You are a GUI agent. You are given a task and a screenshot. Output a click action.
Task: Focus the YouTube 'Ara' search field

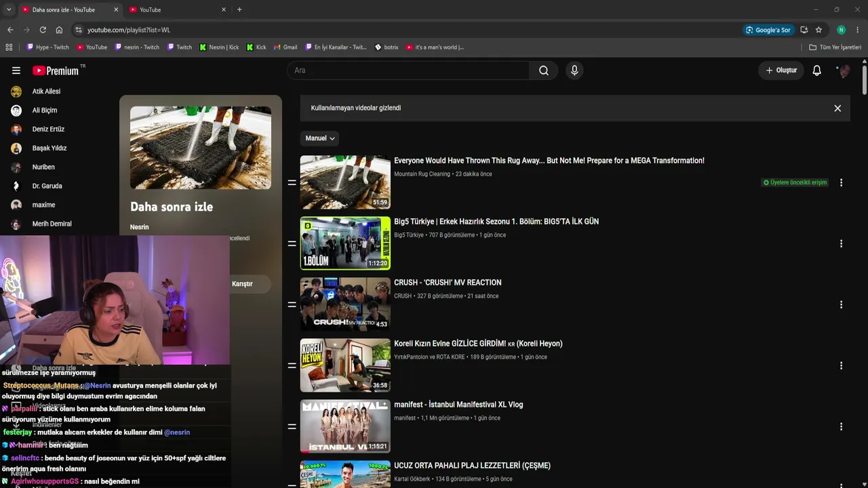click(408, 70)
